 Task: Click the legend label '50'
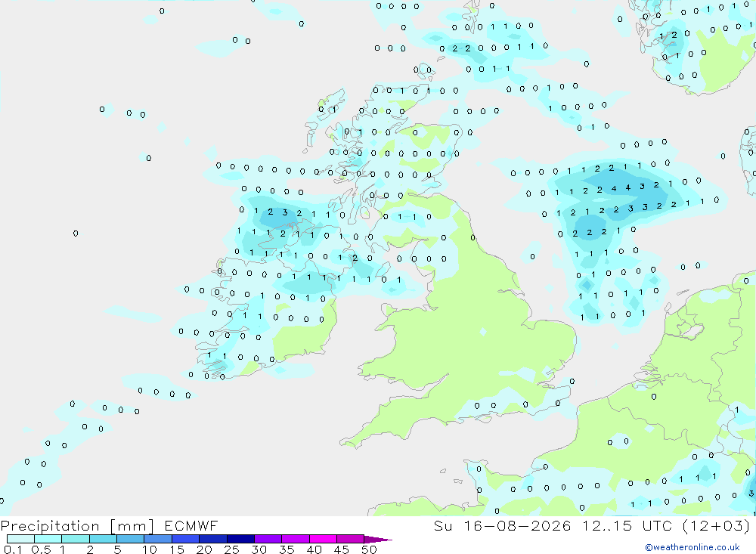[x=369, y=549]
